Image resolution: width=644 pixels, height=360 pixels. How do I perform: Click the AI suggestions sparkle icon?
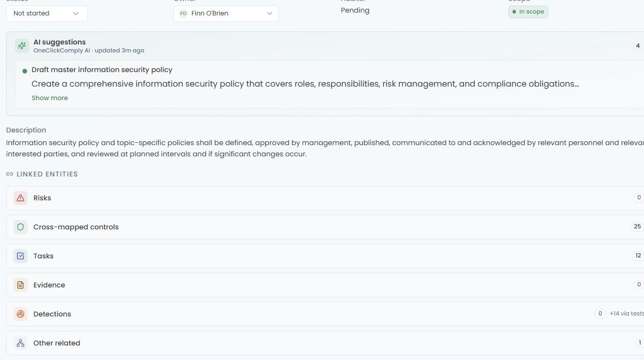point(22,46)
